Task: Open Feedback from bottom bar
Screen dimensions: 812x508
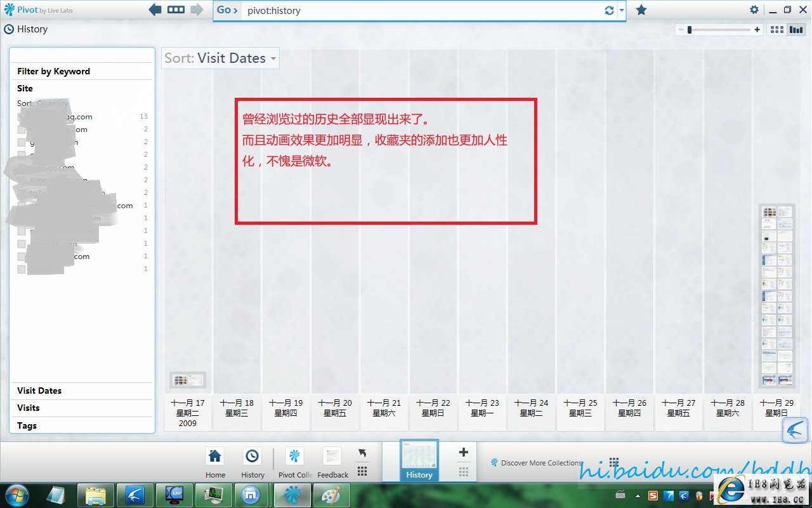Action: (x=332, y=463)
